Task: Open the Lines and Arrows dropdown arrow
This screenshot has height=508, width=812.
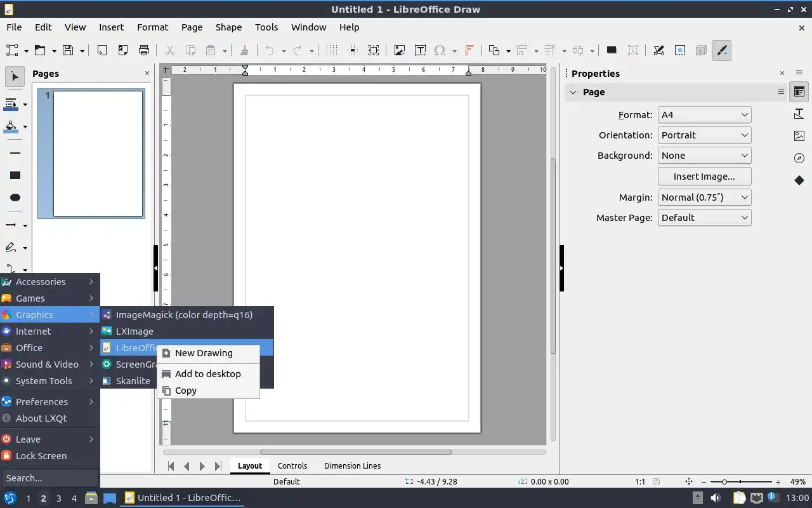Action: pos(25,225)
